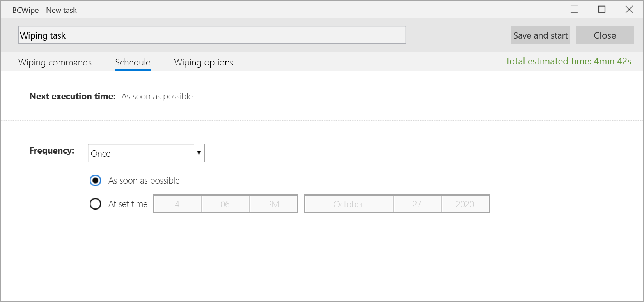
Task: Click the hour field showing 4
Action: tap(177, 204)
